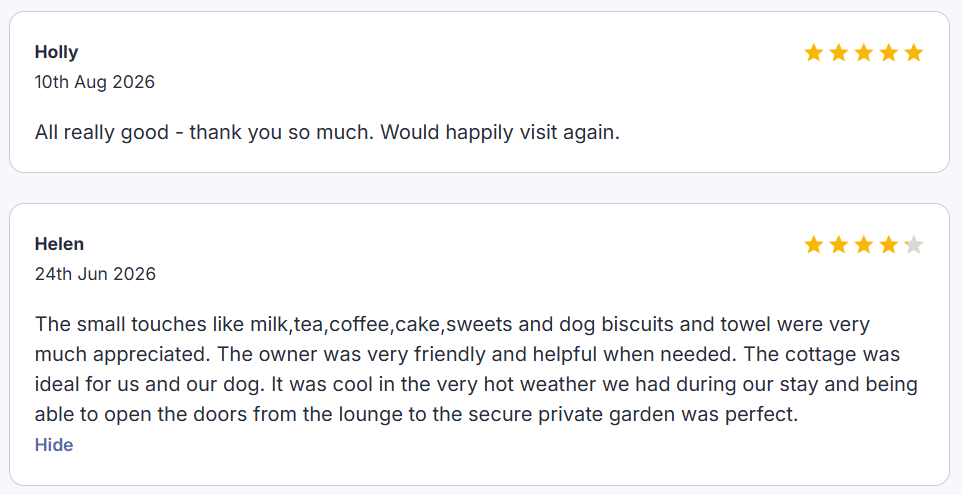Click Holly's review text about visiting again
Viewport: 962px width, 495px height.
[x=328, y=132]
